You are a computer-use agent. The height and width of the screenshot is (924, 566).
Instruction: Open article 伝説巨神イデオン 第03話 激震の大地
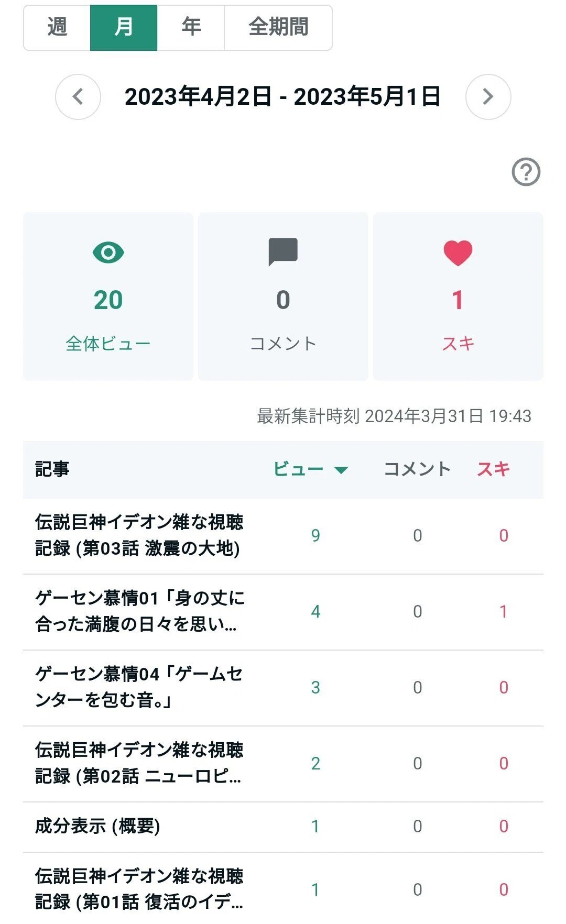pyautogui.click(x=139, y=535)
